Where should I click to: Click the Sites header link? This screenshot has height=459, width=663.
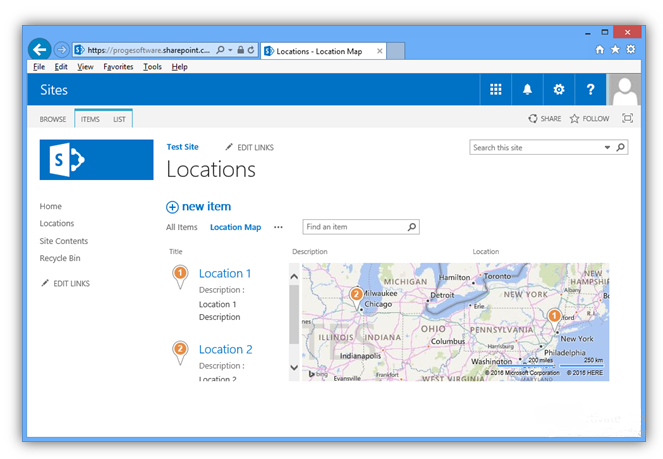pyautogui.click(x=54, y=90)
